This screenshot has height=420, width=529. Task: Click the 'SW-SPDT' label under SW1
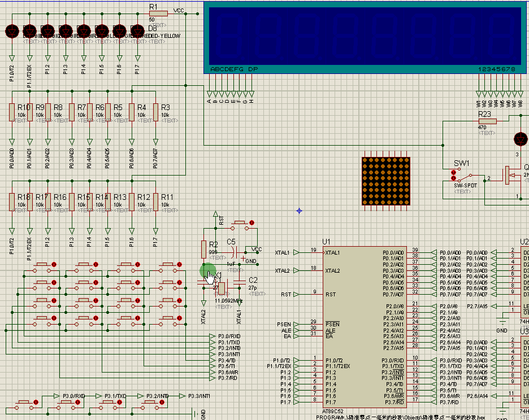466,186
